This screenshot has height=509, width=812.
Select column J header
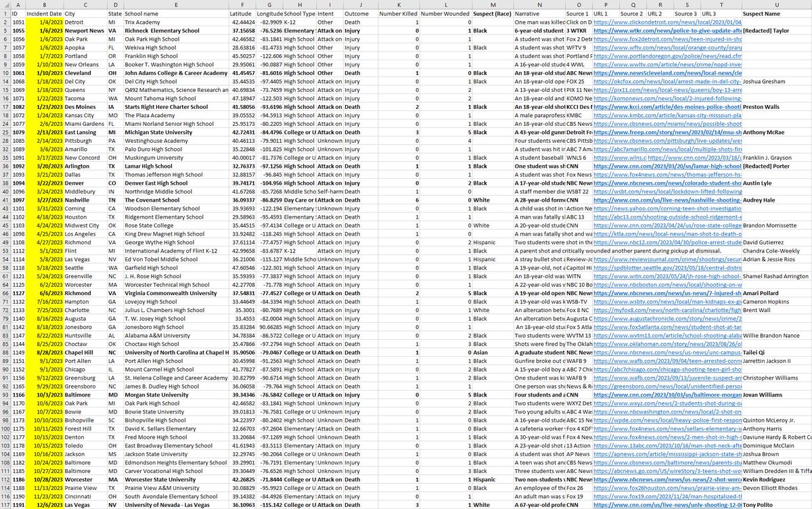pyautogui.click(x=359, y=5)
